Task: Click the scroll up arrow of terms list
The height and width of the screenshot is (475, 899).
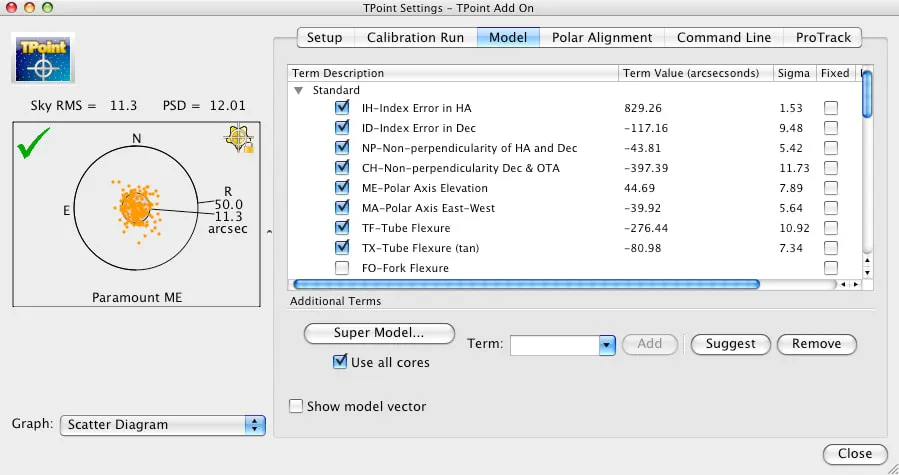Action: coord(867,260)
